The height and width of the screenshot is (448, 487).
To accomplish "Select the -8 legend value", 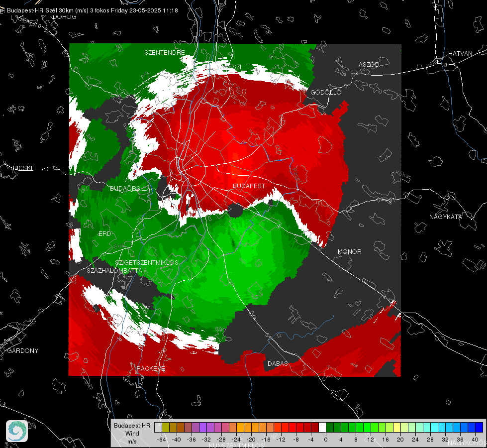I will (x=296, y=440).
